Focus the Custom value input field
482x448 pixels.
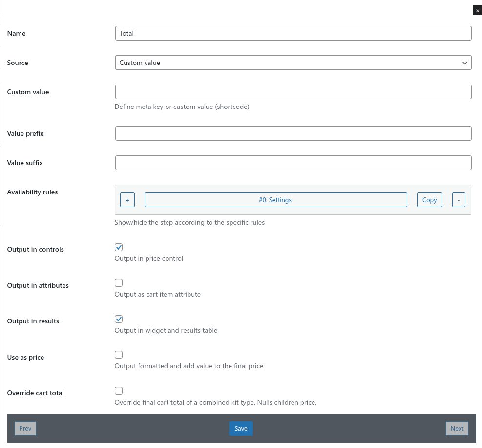[x=293, y=92]
